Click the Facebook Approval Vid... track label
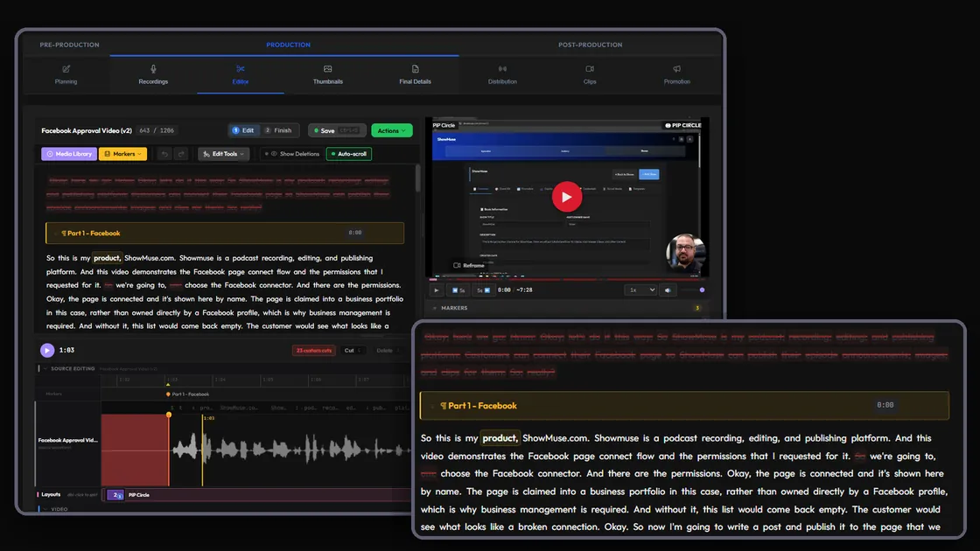 (x=67, y=441)
